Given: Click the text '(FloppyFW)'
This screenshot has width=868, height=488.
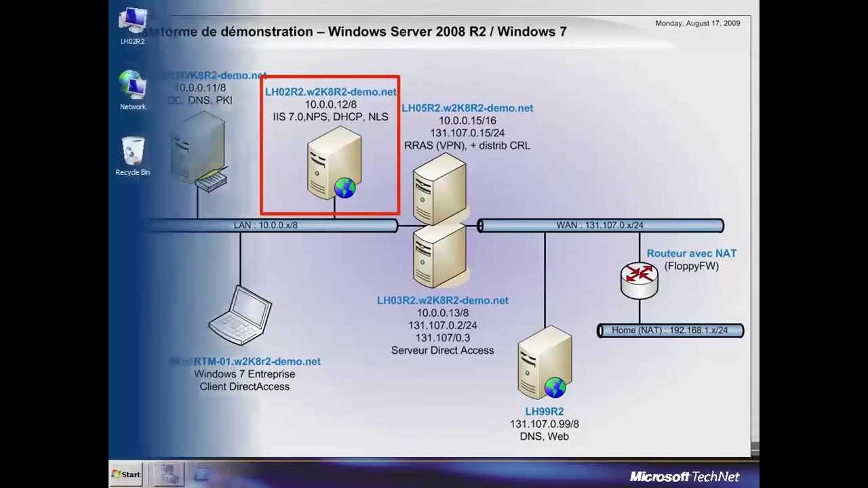Looking at the screenshot, I should (692, 266).
